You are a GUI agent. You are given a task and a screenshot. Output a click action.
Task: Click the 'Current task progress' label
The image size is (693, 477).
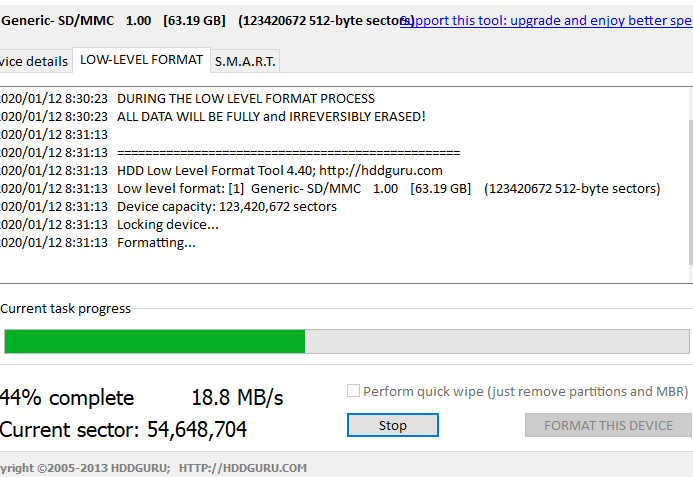click(65, 309)
